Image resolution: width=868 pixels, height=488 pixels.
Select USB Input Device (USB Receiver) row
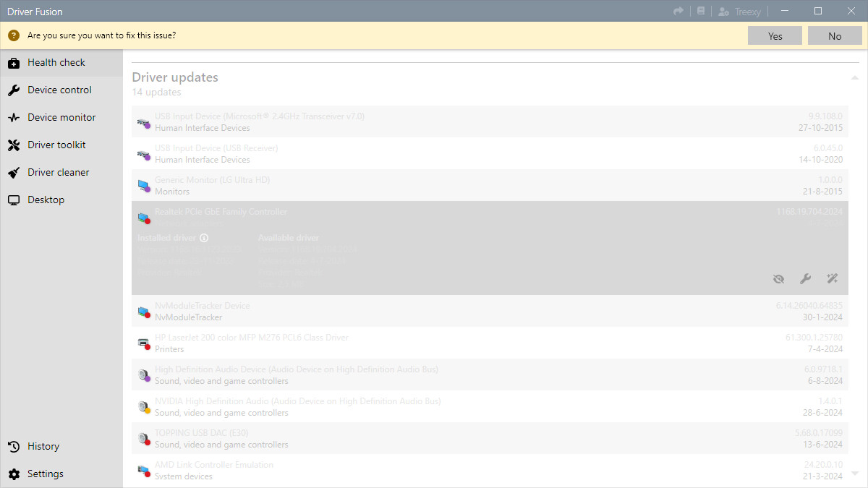click(x=490, y=153)
